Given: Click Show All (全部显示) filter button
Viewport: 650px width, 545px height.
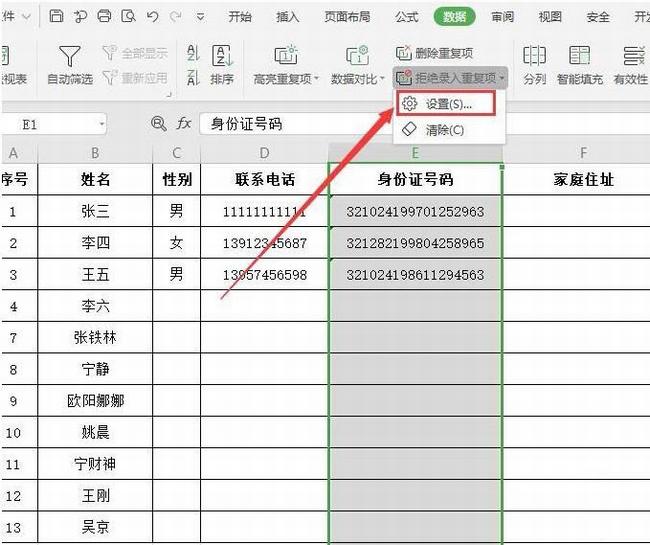Looking at the screenshot, I should [x=135, y=53].
